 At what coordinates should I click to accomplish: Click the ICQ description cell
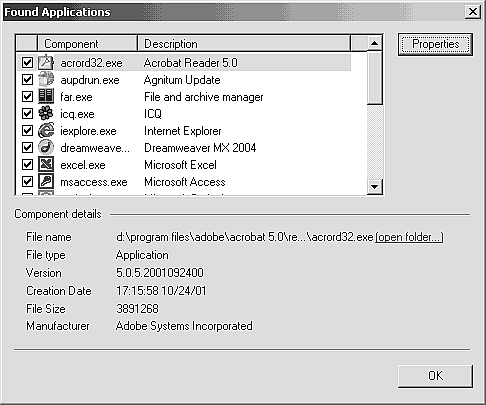pos(153,114)
